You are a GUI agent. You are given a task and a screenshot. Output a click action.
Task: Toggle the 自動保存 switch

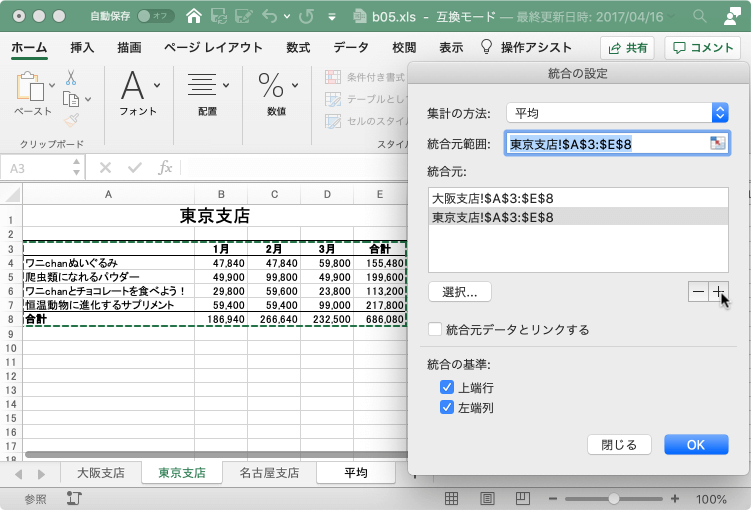[155, 16]
